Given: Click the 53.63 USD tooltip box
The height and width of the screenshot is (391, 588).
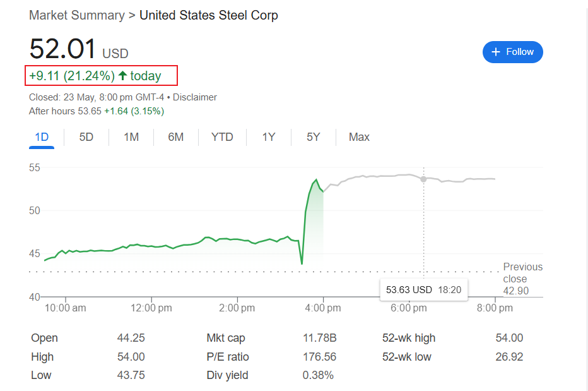Looking at the screenshot, I should coord(423,289).
